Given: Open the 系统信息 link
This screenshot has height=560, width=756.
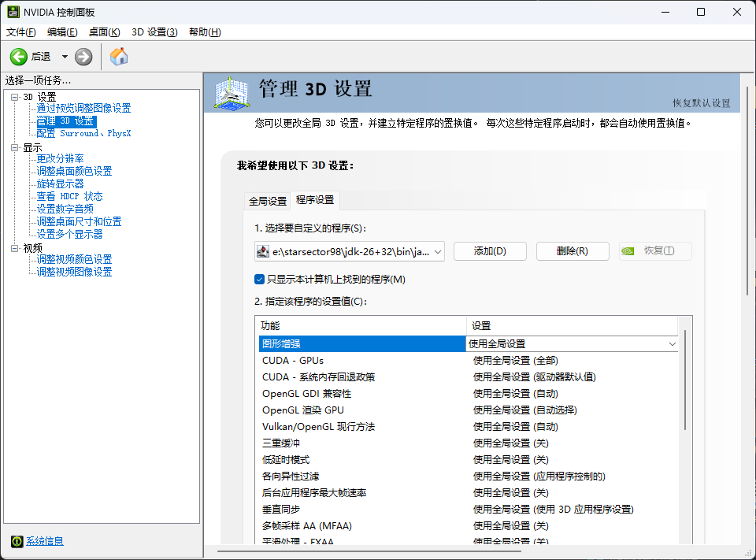Looking at the screenshot, I should click(45, 541).
